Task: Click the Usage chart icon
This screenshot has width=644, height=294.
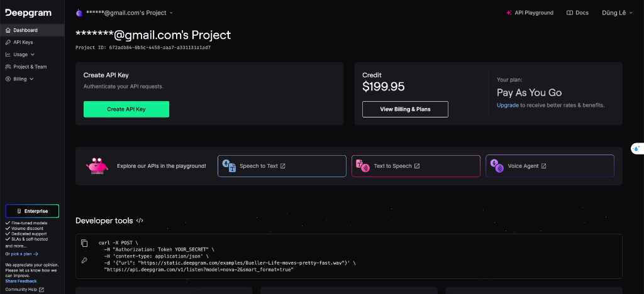Action: click(8, 55)
